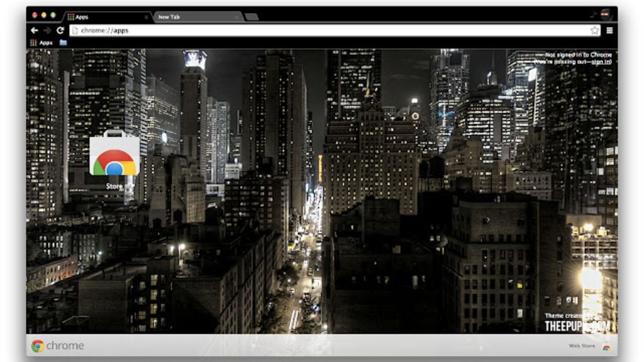Click the THEEPUPIL.COM theme creator link
Screen dimensions: 644x362
(577, 326)
